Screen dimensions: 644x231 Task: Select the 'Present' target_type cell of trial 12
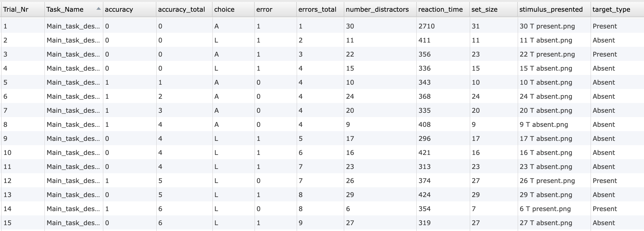pos(605,181)
